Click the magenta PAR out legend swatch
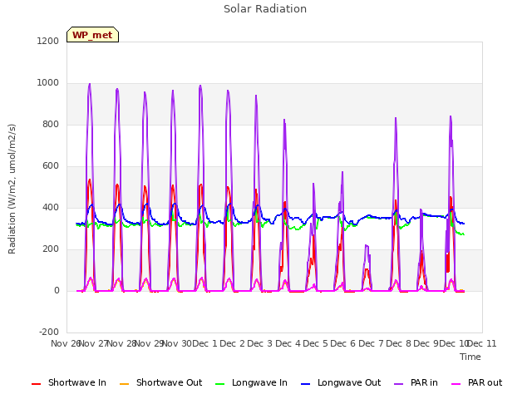 click(456, 384)
